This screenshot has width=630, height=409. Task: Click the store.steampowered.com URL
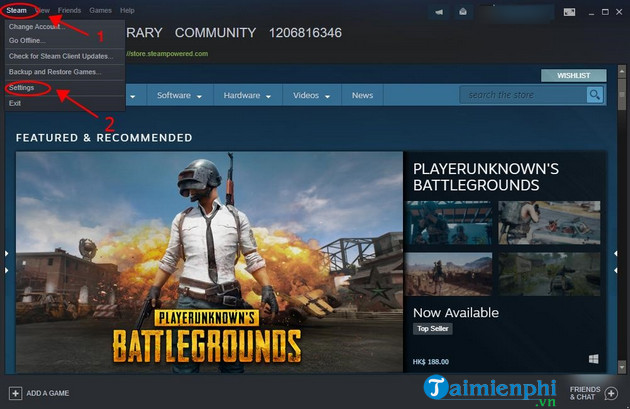click(x=167, y=54)
